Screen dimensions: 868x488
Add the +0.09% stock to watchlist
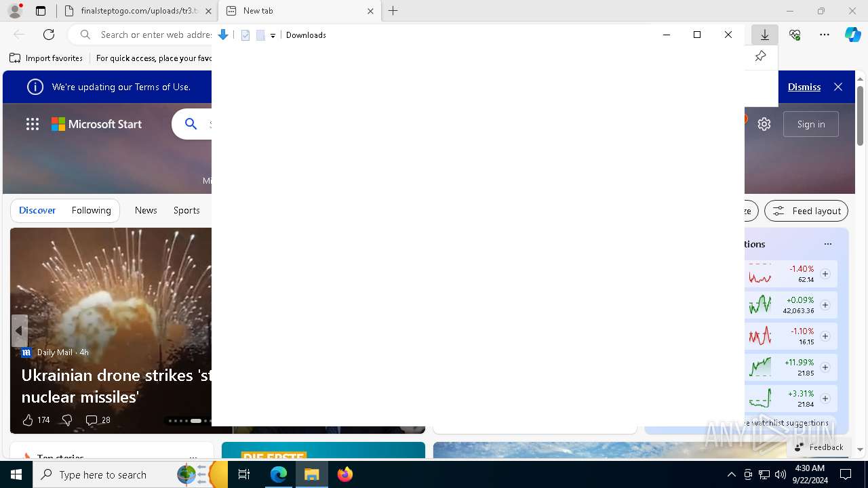tap(825, 305)
